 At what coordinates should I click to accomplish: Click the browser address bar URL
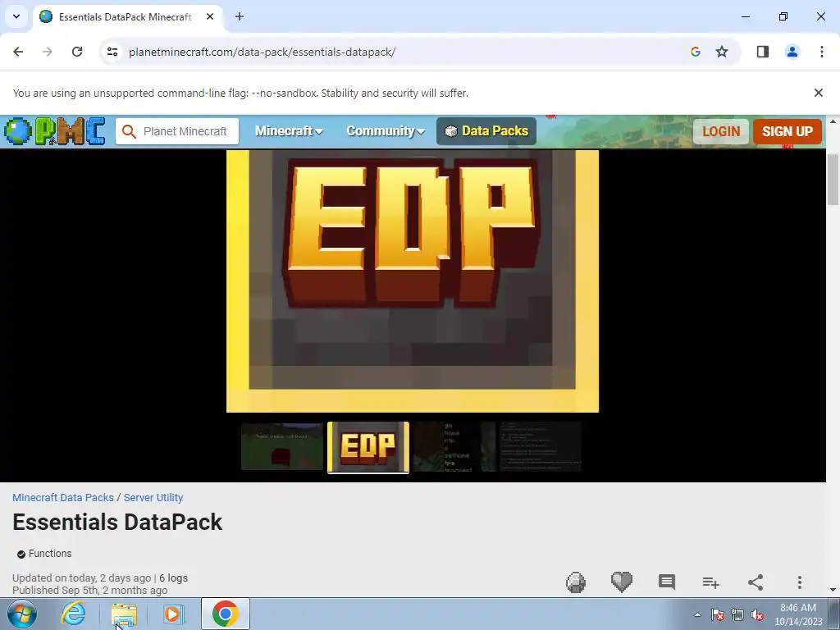point(262,52)
